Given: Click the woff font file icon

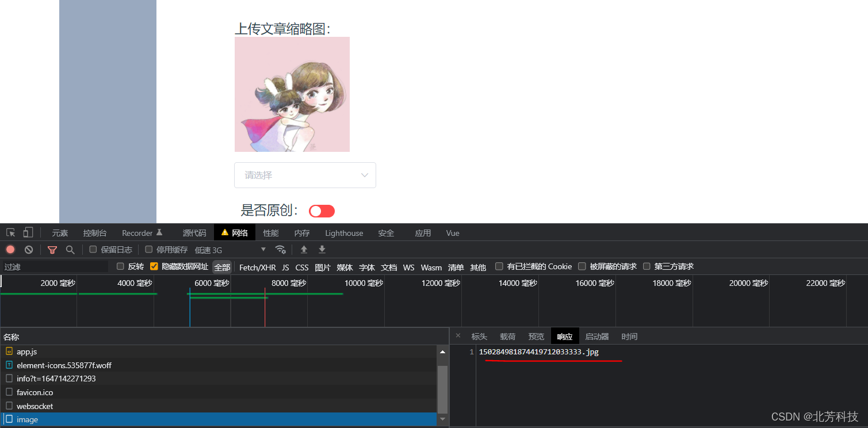Looking at the screenshot, I should coord(9,365).
